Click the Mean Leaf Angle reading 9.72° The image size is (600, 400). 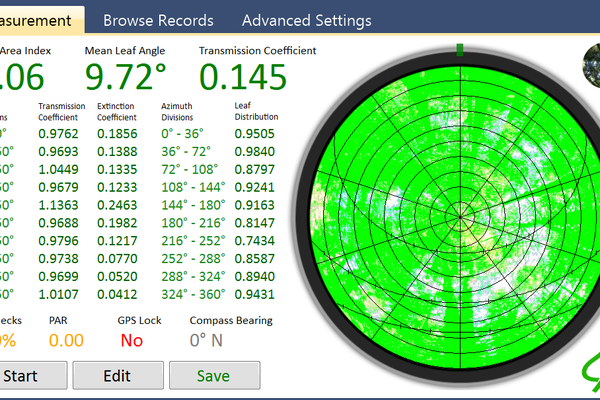click(x=126, y=77)
